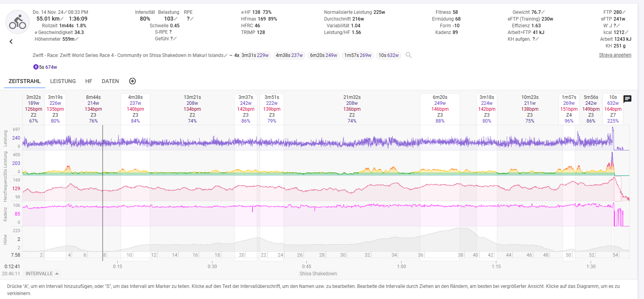Edit the kcal 1212 value
This screenshot has height=299, width=644.
pos(627,32)
